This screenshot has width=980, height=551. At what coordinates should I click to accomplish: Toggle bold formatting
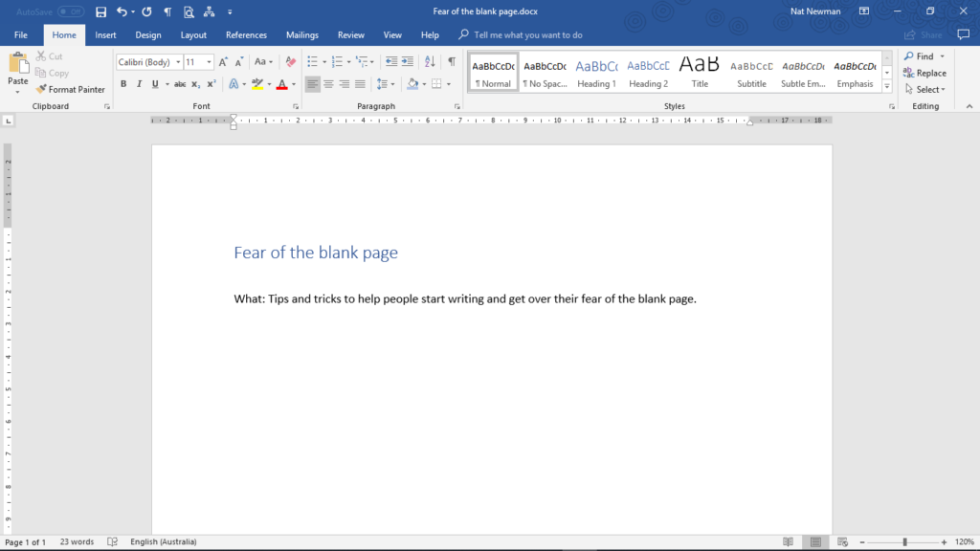point(122,84)
